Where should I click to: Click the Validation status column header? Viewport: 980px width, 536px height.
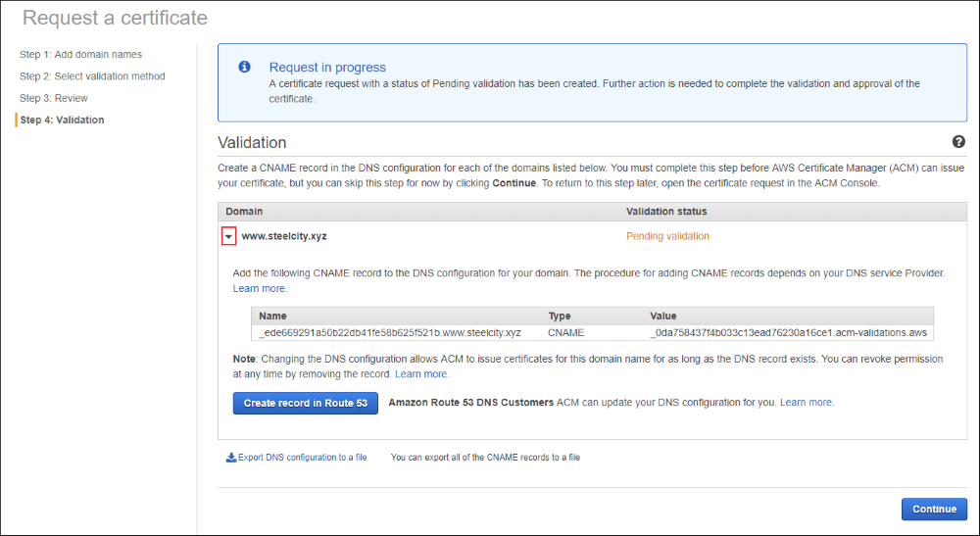click(666, 211)
